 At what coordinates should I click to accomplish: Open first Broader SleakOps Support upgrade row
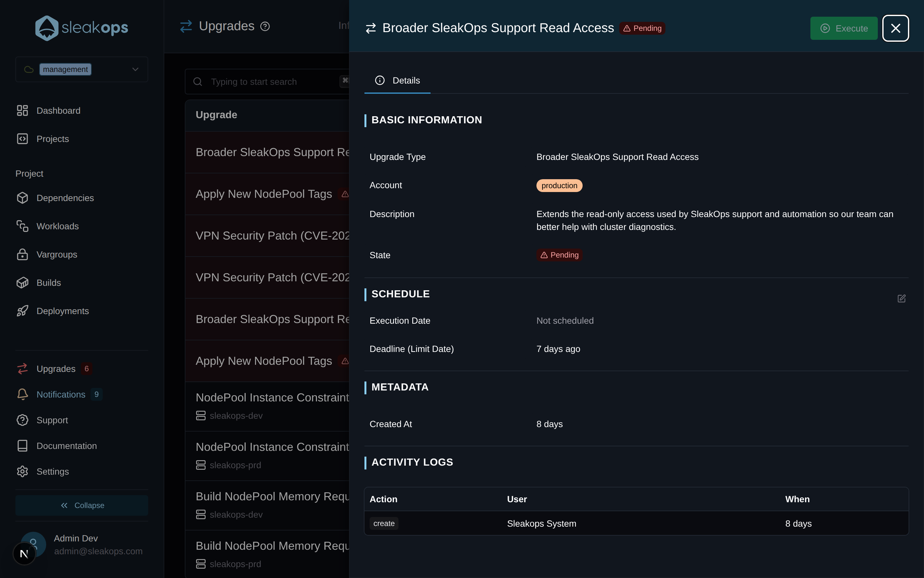267,152
